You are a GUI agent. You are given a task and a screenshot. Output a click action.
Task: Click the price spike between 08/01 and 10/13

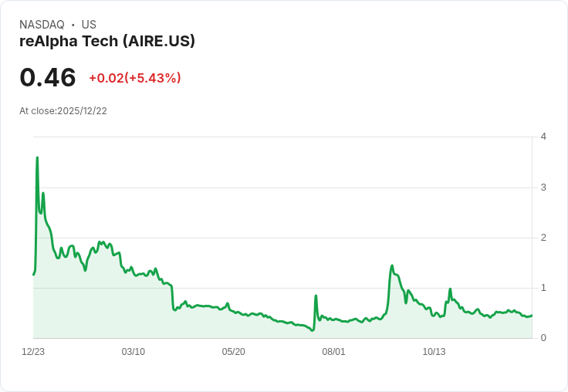pos(392,266)
